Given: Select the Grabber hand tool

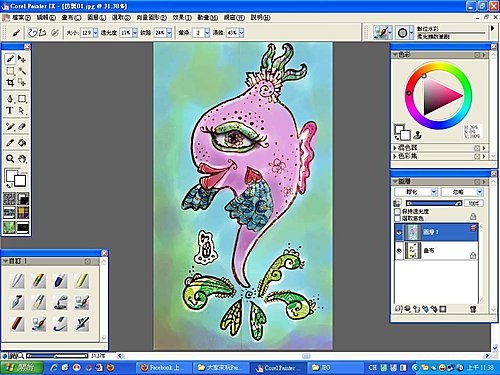Looking at the screenshot, I should pos(22,159).
